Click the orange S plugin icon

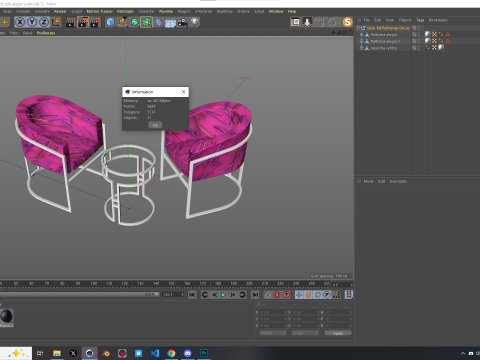point(348,22)
